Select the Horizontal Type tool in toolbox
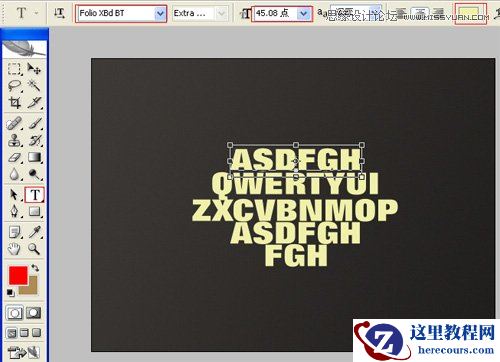This screenshot has height=362, width=500. click(34, 195)
